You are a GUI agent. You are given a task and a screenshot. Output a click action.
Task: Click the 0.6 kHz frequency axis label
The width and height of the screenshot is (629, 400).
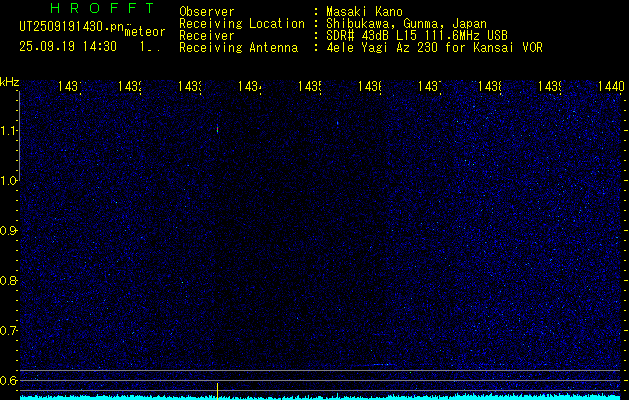[8, 380]
